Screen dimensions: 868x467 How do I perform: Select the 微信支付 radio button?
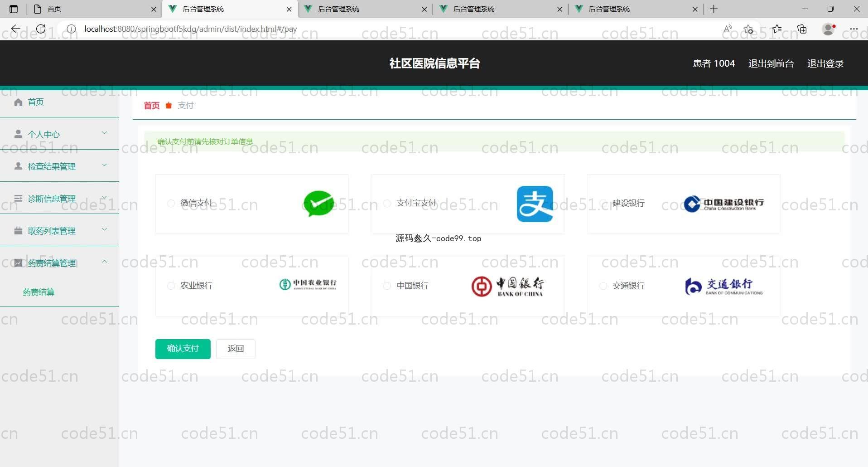tap(171, 204)
